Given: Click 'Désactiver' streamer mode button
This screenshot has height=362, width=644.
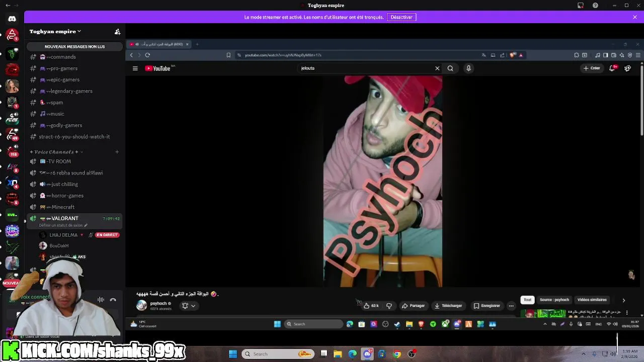Looking at the screenshot, I should tap(401, 17).
